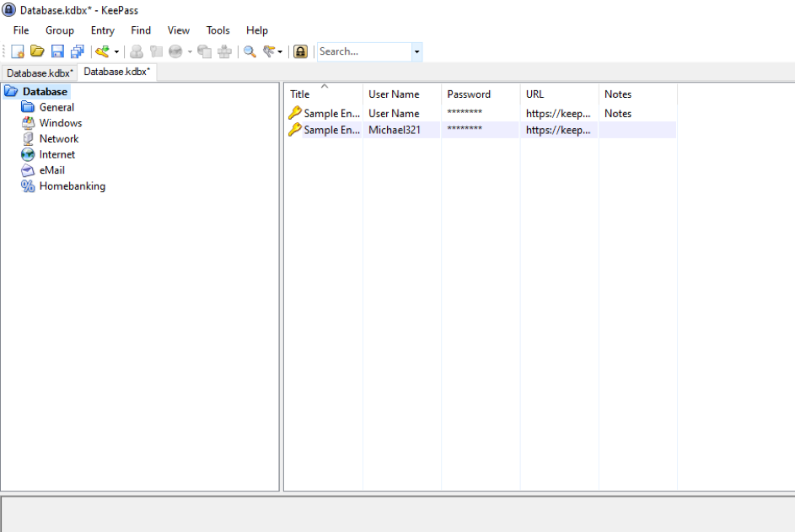Click the Homebanking percent icon
Screen dimensions: 795x532
28,186
